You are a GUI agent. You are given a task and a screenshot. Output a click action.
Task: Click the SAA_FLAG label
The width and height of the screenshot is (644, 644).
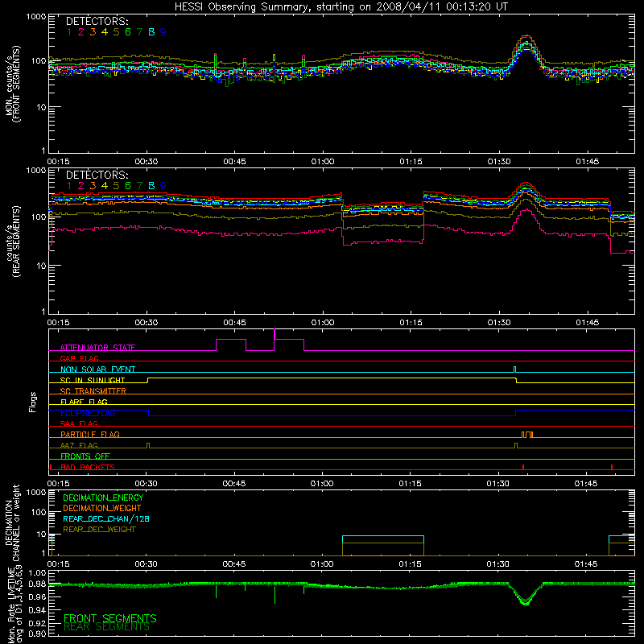tap(79, 423)
